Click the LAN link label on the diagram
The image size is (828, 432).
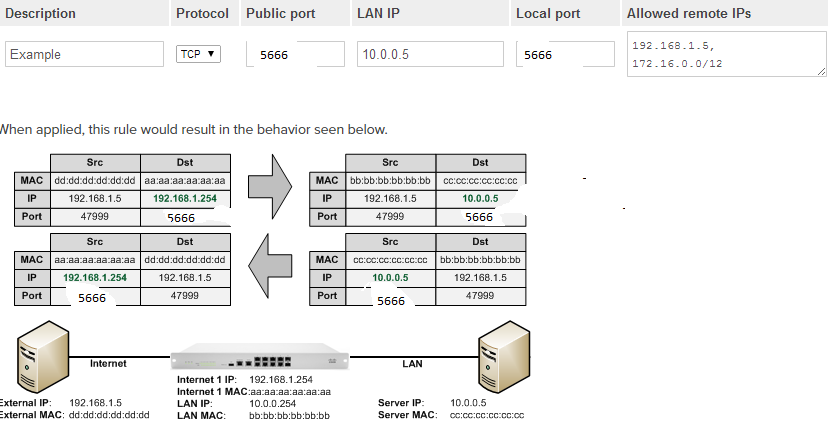(412, 363)
